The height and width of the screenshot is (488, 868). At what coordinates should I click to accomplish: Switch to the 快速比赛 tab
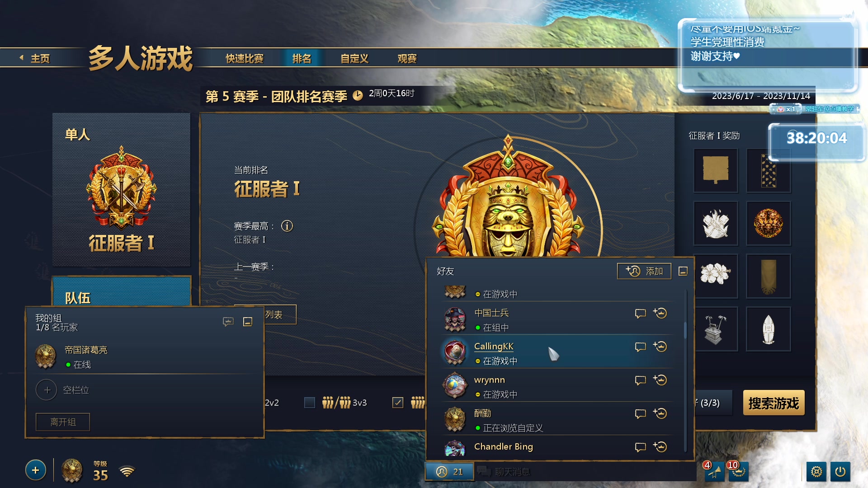[245, 58]
